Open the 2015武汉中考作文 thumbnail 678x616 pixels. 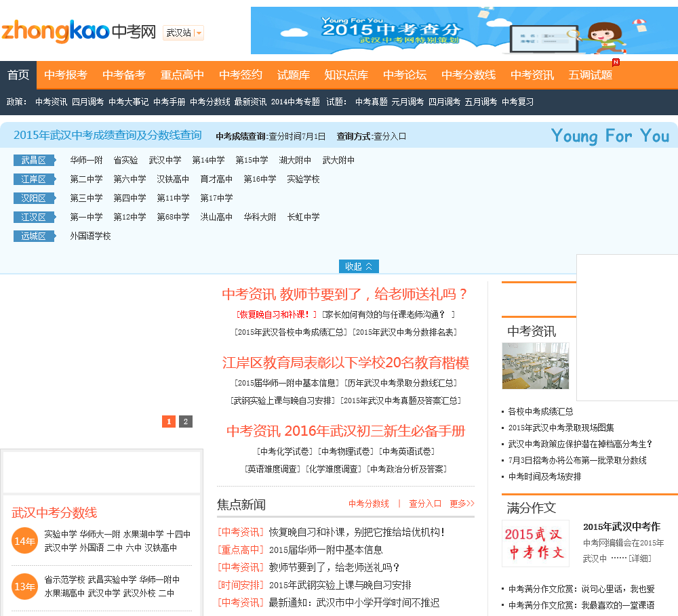[x=536, y=543]
